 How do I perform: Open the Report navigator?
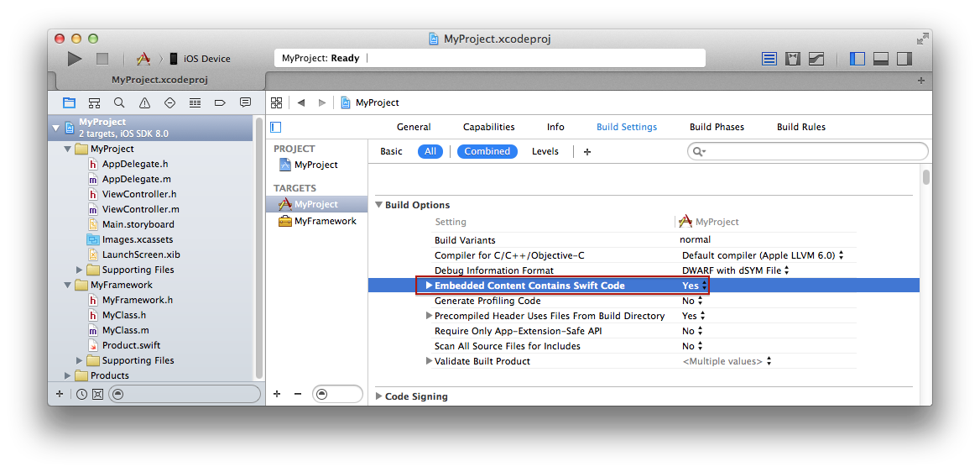[245, 102]
